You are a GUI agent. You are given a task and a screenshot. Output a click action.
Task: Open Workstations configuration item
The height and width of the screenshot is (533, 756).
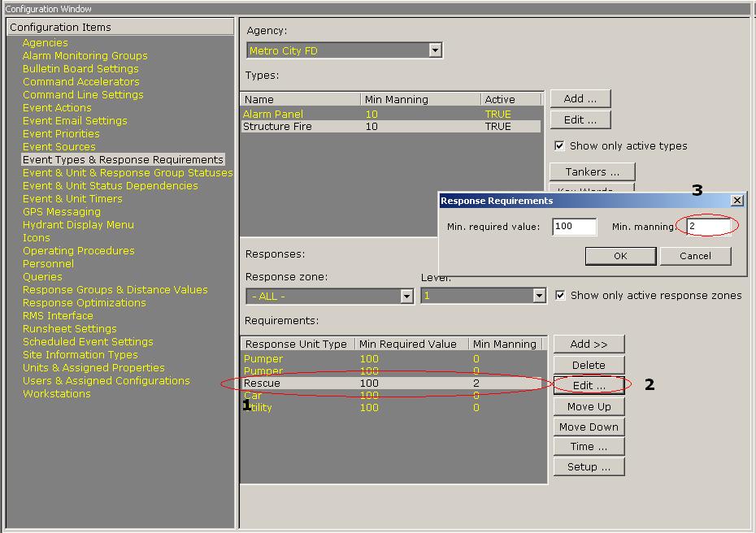click(x=56, y=394)
